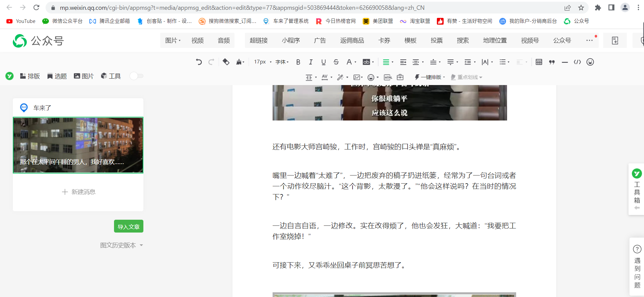Select the article cover thumbnail in sidebar
Image resolution: width=644 pixels, height=297 pixels.
point(78,145)
